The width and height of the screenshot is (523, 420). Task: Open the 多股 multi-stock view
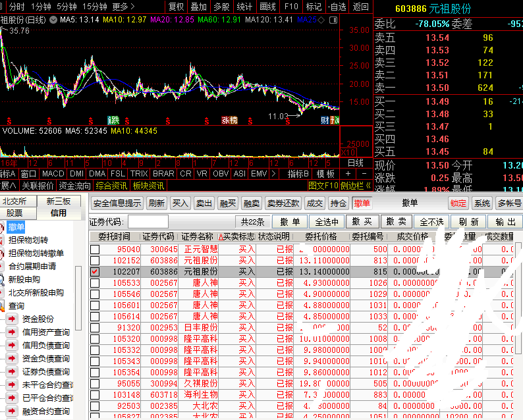click(x=221, y=7)
